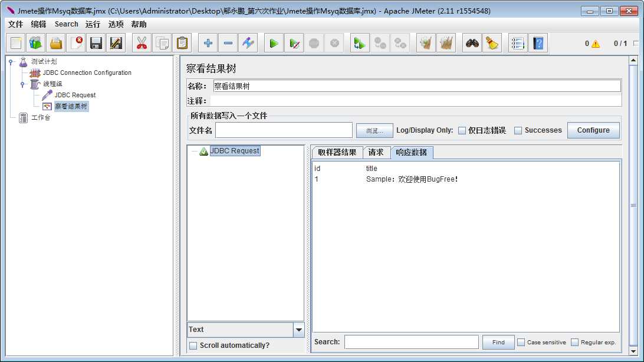Collapse the 测试计划 tree node

[11, 61]
